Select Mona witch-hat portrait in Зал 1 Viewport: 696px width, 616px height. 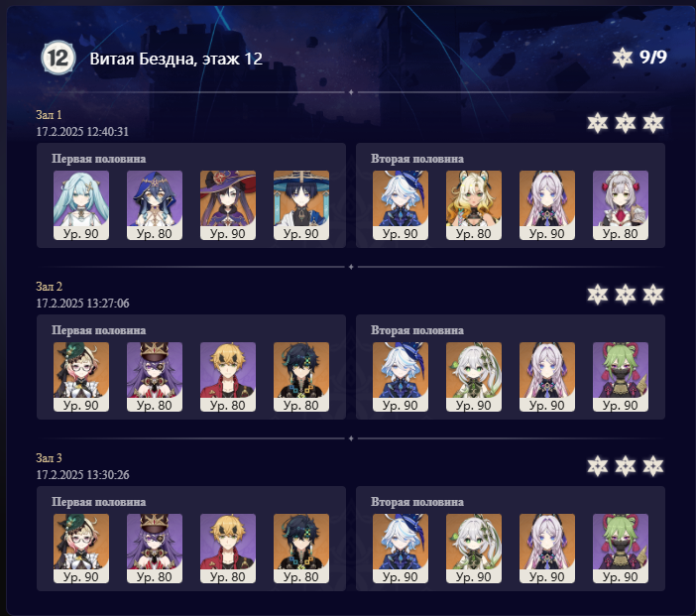pyautogui.click(x=228, y=205)
